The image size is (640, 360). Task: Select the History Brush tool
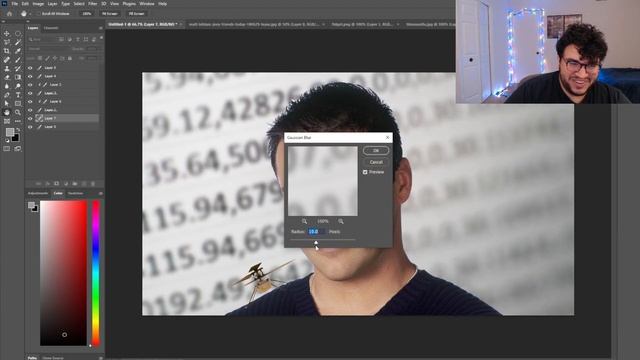(x=18, y=69)
